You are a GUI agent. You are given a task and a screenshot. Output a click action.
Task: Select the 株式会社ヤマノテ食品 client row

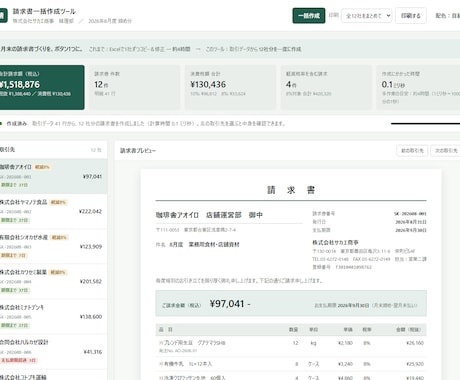coord(53,211)
